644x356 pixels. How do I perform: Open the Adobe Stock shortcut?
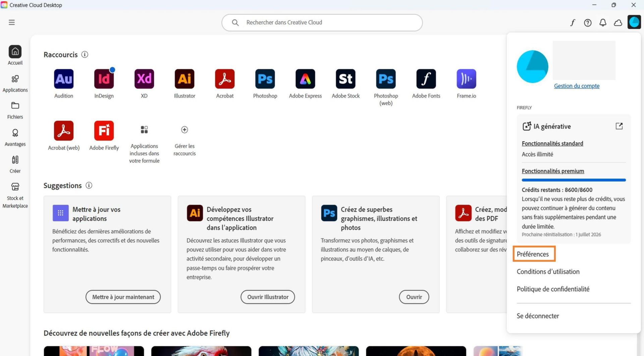tap(345, 79)
